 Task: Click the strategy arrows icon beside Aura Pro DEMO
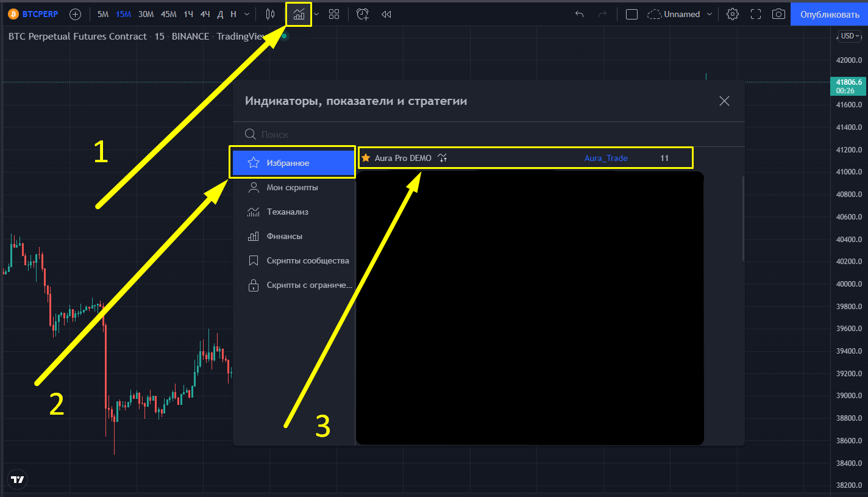(x=443, y=158)
